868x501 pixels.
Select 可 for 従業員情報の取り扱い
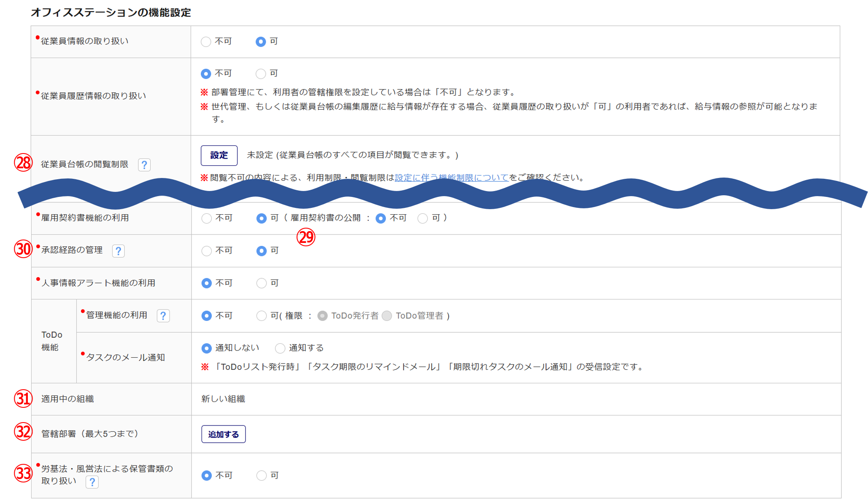click(x=261, y=42)
